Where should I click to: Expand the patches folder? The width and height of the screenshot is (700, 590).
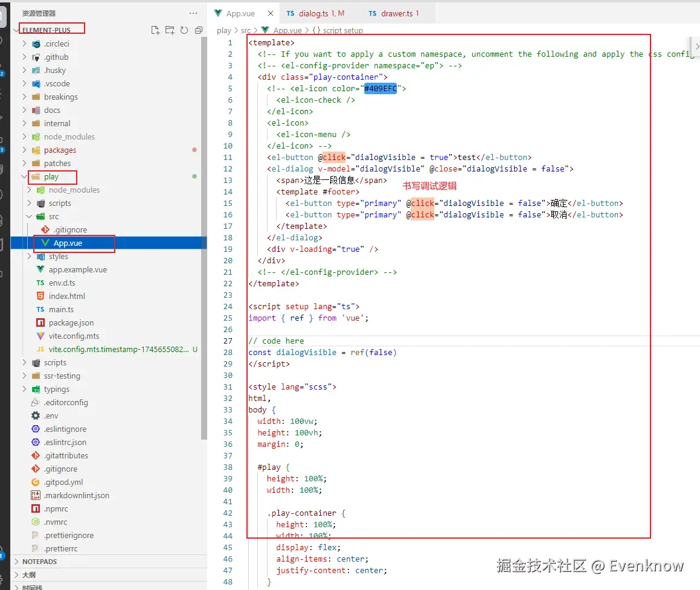(25, 163)
